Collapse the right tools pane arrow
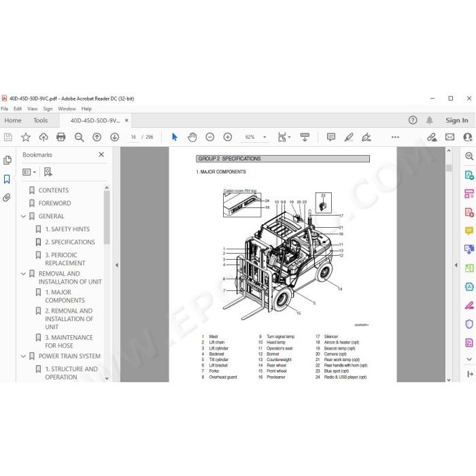Screen dimensions: 476x476 [456, 265]
